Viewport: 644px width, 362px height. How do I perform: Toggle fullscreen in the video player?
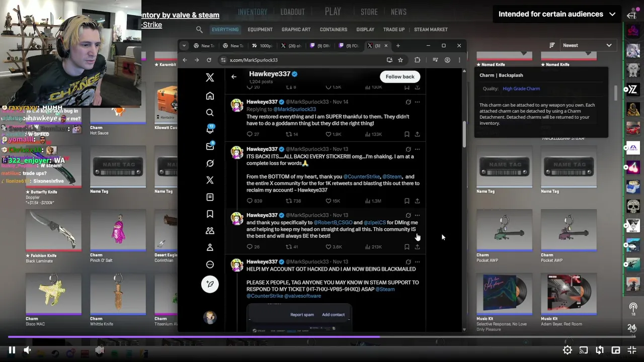pos(632,350)
